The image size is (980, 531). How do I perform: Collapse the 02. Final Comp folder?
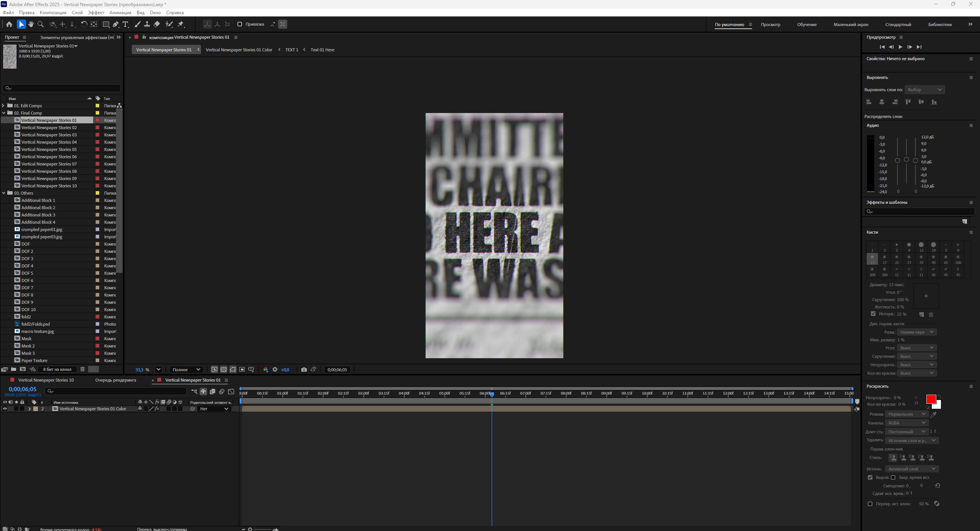point(4,113)
